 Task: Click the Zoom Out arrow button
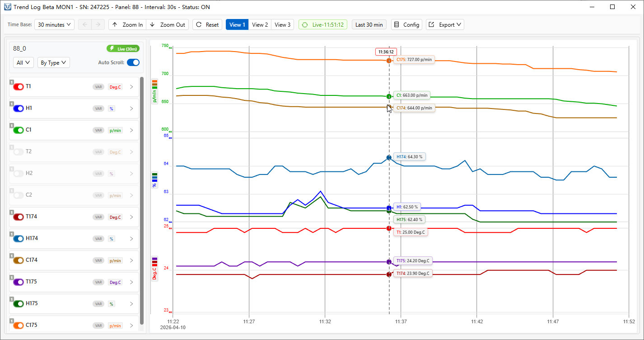[168, 25]
